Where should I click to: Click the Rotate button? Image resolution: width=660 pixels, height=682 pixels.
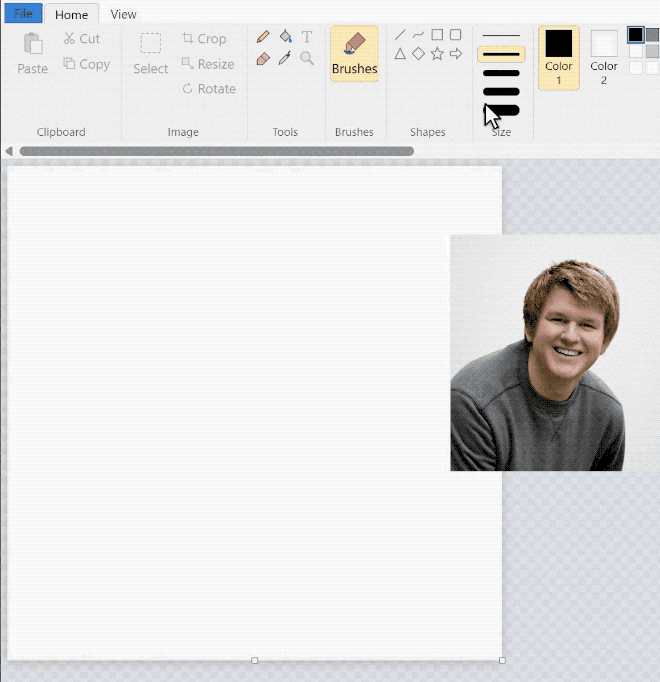209,89
